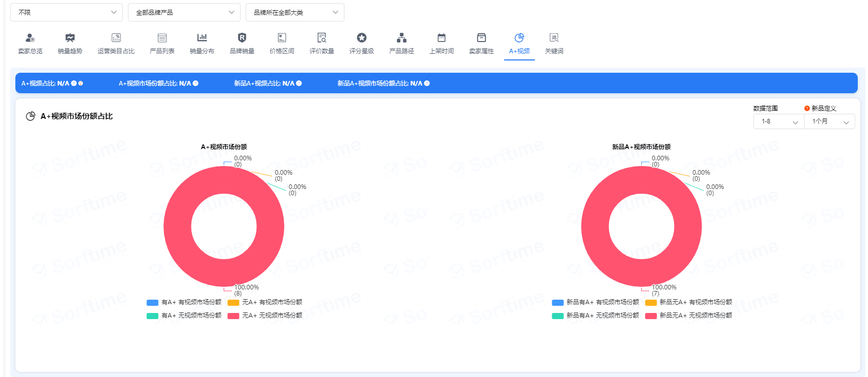
Task: Open the 关键词 keyword icon
Action: coord(554,38)
